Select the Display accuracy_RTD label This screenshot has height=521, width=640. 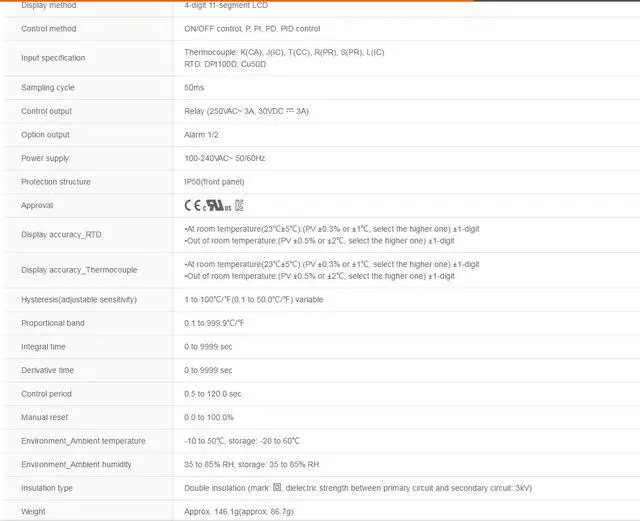[61, 235]
